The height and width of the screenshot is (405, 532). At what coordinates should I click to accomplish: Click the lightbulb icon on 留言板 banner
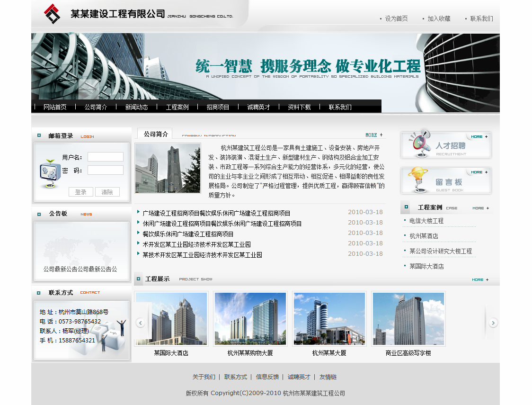418,180
